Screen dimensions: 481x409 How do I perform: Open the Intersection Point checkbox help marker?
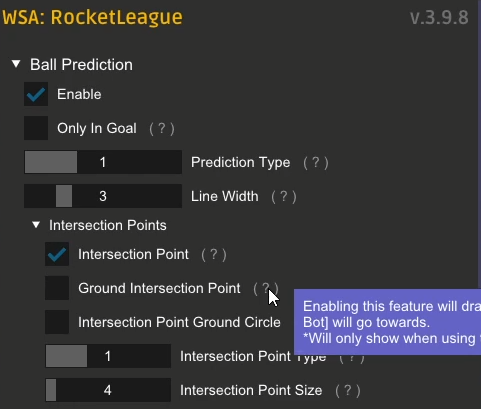click(x=214, y=255)
